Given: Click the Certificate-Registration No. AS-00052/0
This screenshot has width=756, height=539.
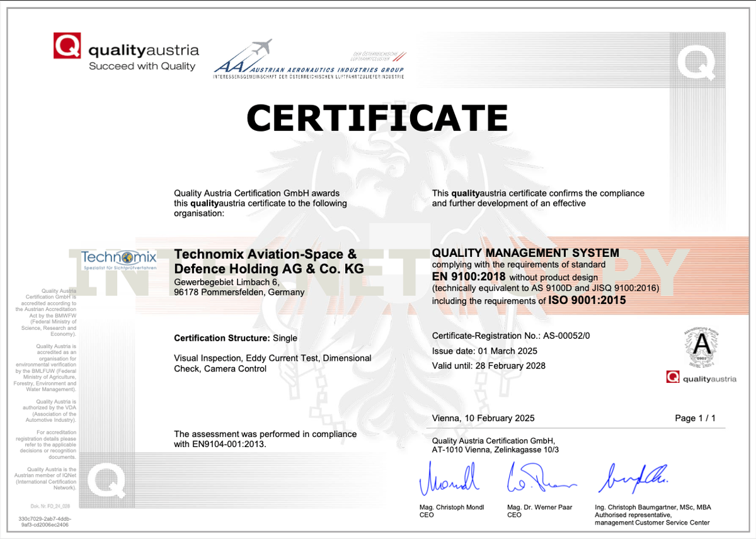Looking at the screenshot, I should pyautogui.click(x=511, y=336).
